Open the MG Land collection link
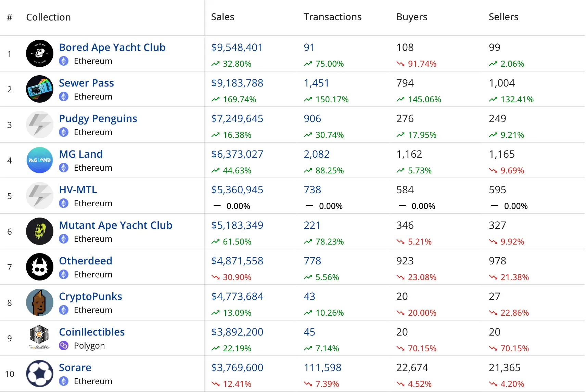 (x=81, y=154)
